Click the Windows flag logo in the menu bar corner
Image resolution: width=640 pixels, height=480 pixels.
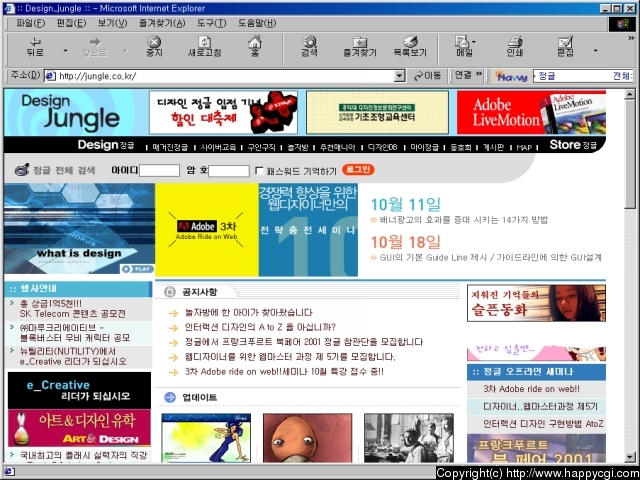[x=622, y=24]
